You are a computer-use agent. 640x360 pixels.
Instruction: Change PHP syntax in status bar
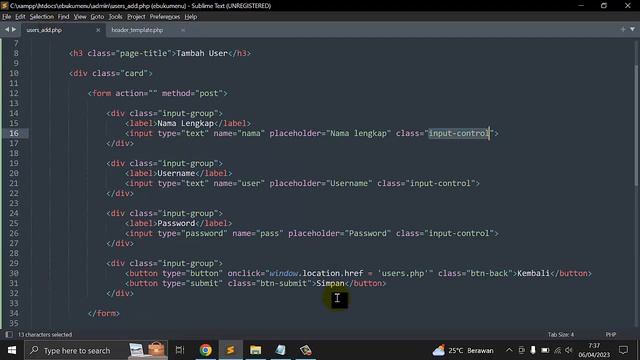[611, 334]
